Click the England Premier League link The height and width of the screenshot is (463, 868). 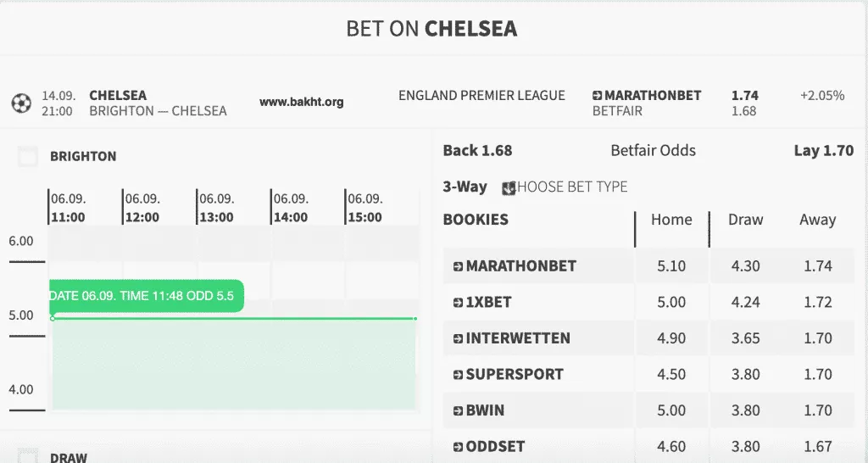481,96
